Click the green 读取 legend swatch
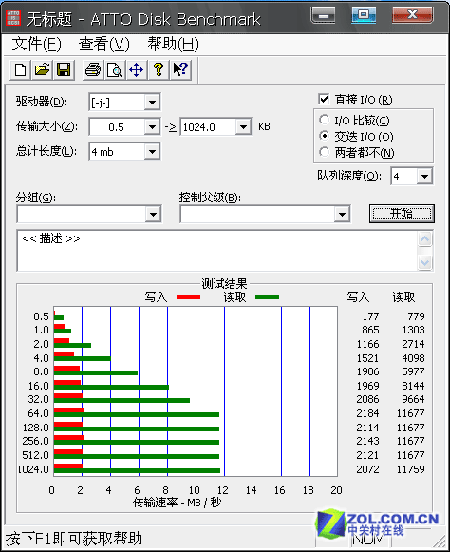Viewport: 450px width, 552px height. click(x=267, y=297)
